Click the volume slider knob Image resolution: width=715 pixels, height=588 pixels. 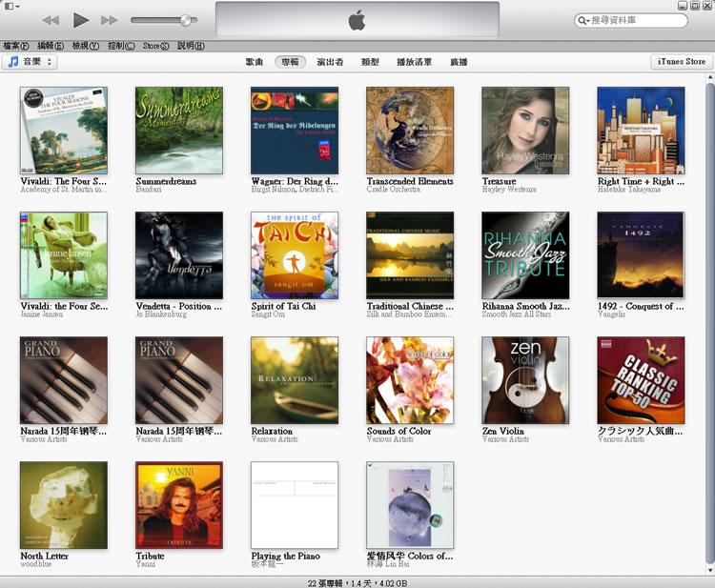(186, 20)
